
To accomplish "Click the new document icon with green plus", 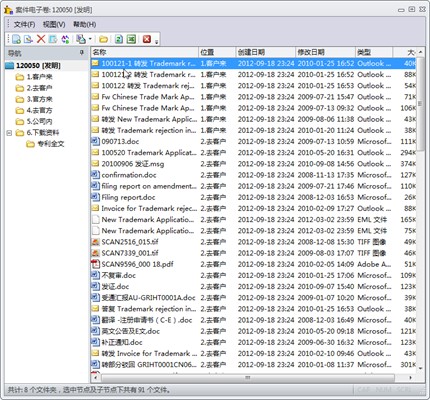I will pyautogui.click(x=16, y=39).
